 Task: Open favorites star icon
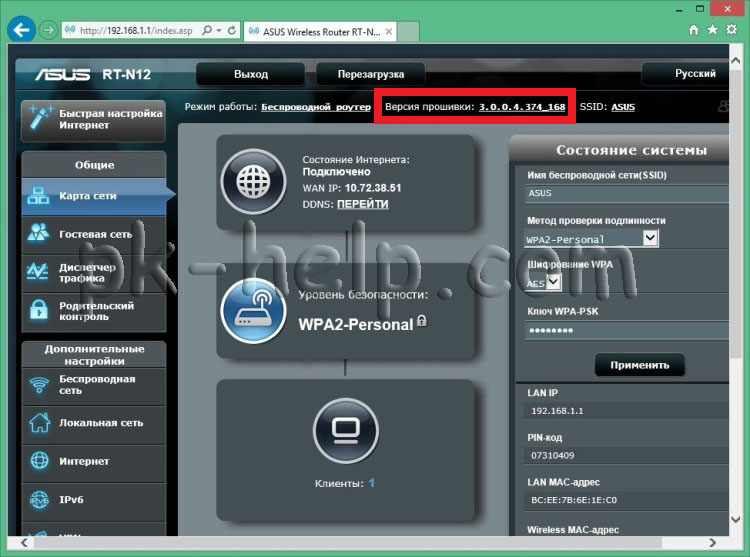(x=712, y=30)
